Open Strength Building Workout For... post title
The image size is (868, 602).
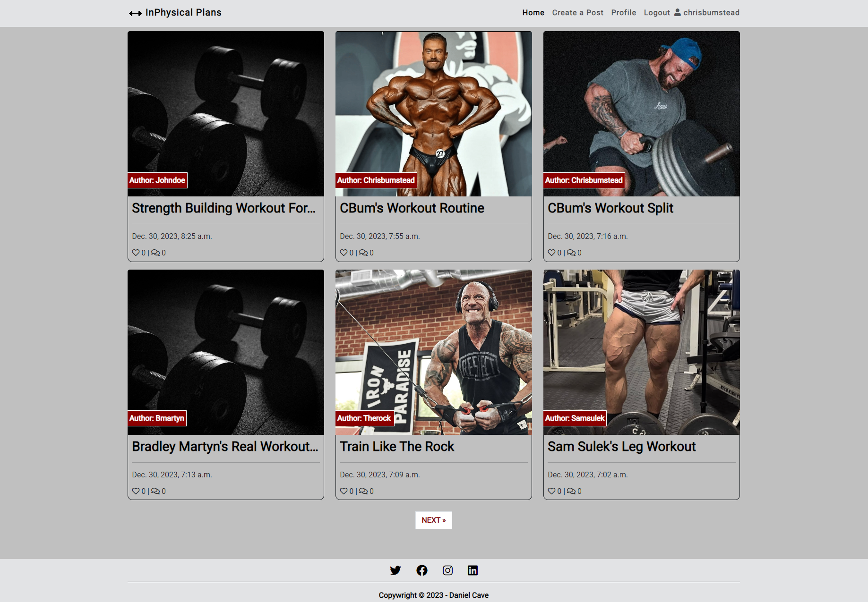[223, 208]
